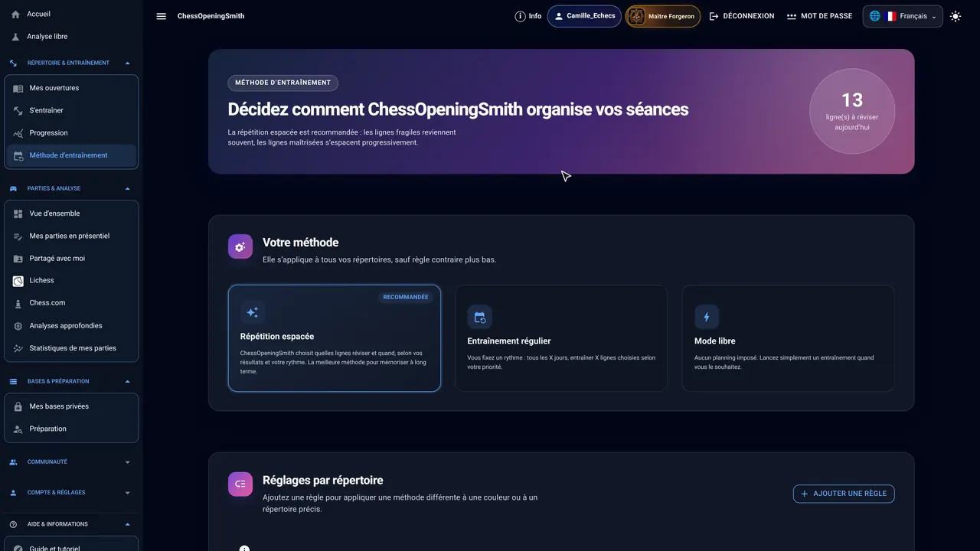Click the Déconnexion button
The image size is (980, 551).
click(742, 16)
